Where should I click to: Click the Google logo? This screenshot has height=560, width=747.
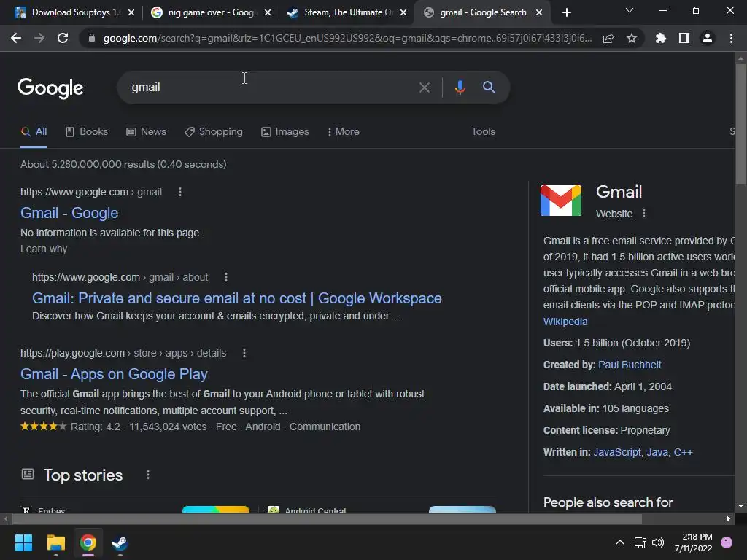[x=50, y=88]
